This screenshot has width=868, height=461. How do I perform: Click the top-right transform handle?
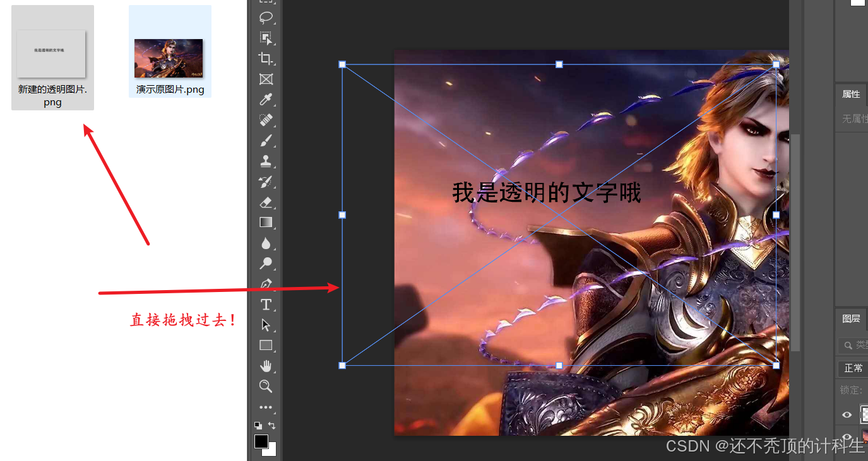[776, 64]
